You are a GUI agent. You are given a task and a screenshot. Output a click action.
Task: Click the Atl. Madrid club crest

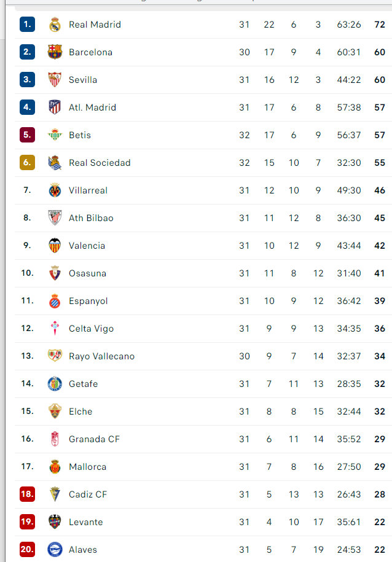tap(55, 107)
